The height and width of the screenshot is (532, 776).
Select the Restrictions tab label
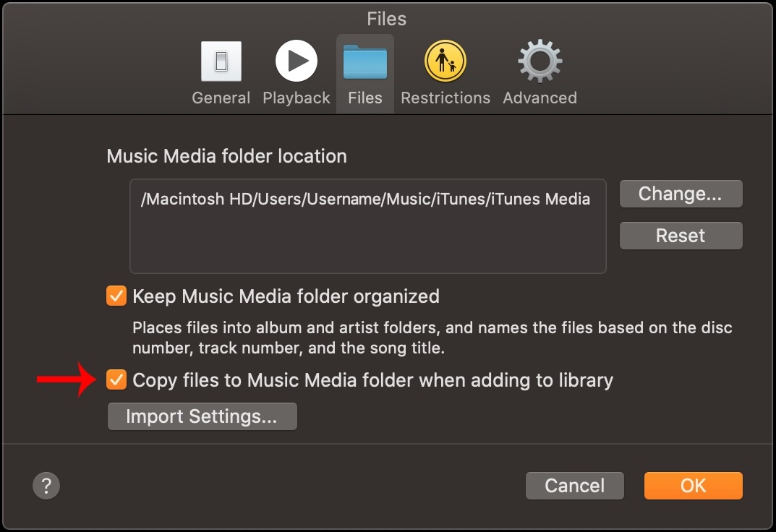tap(445, 98)
